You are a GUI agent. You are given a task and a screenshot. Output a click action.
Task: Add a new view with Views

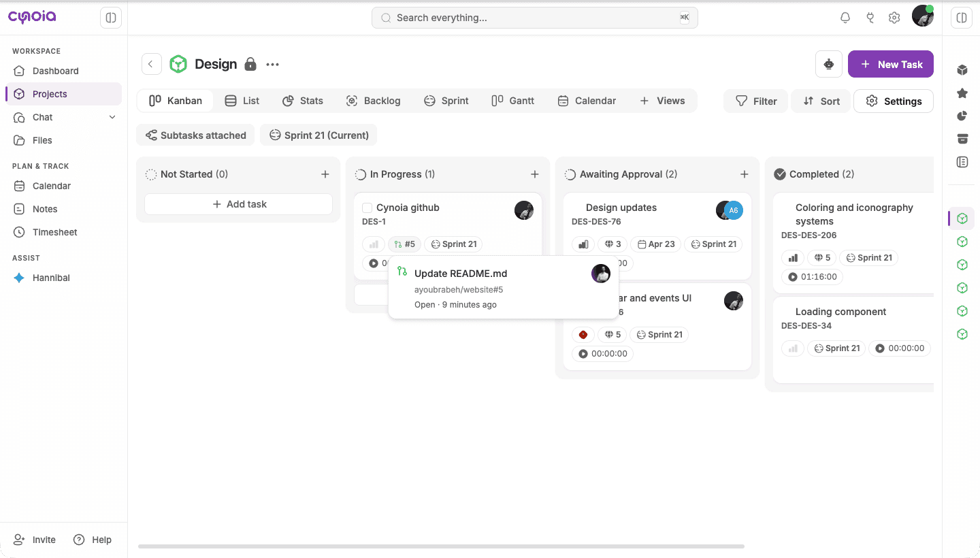pos(662,101)
